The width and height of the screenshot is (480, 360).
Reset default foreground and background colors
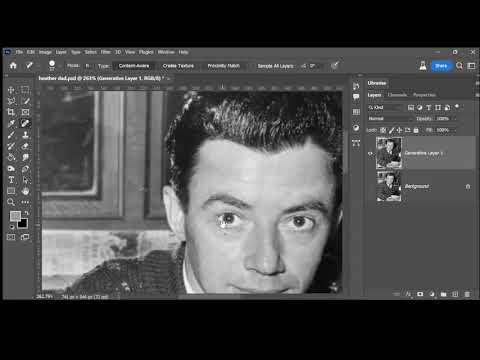tap(12, 227)
